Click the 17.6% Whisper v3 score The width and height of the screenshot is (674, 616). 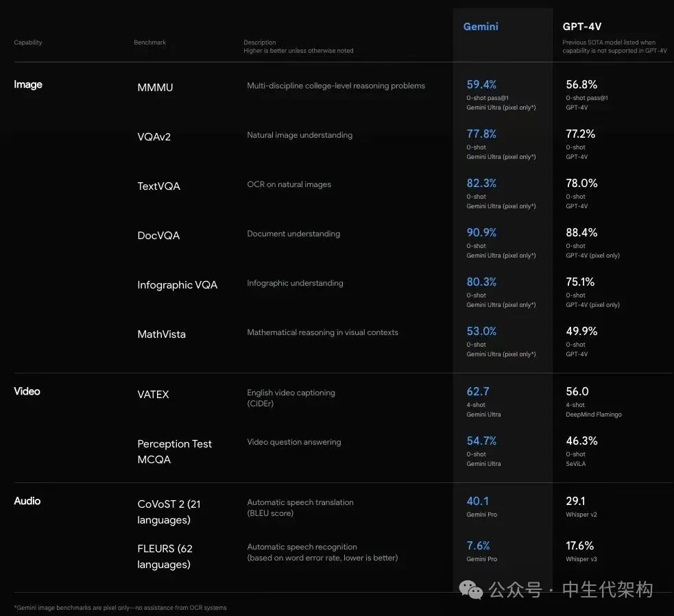[579, 546]
